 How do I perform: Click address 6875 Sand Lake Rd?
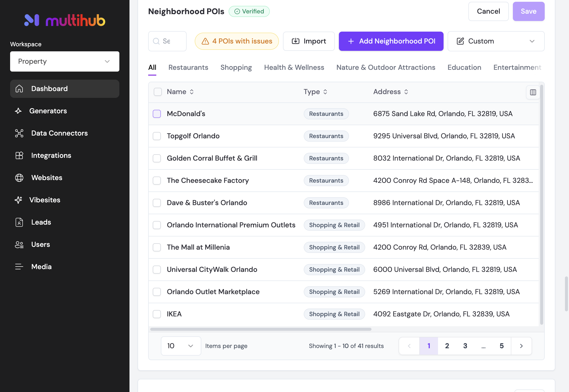coord(443,114)
